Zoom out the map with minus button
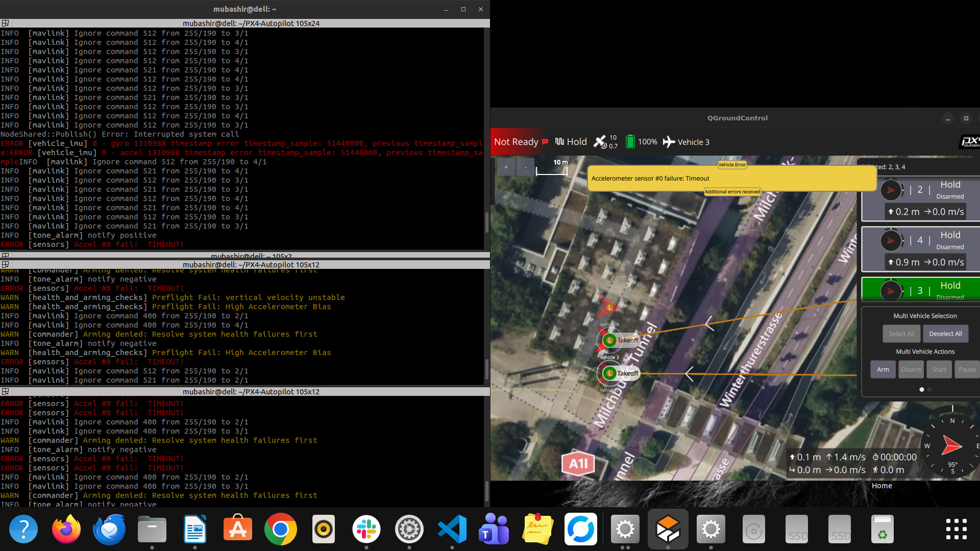980x551 pixels. (x=525, y=167)
